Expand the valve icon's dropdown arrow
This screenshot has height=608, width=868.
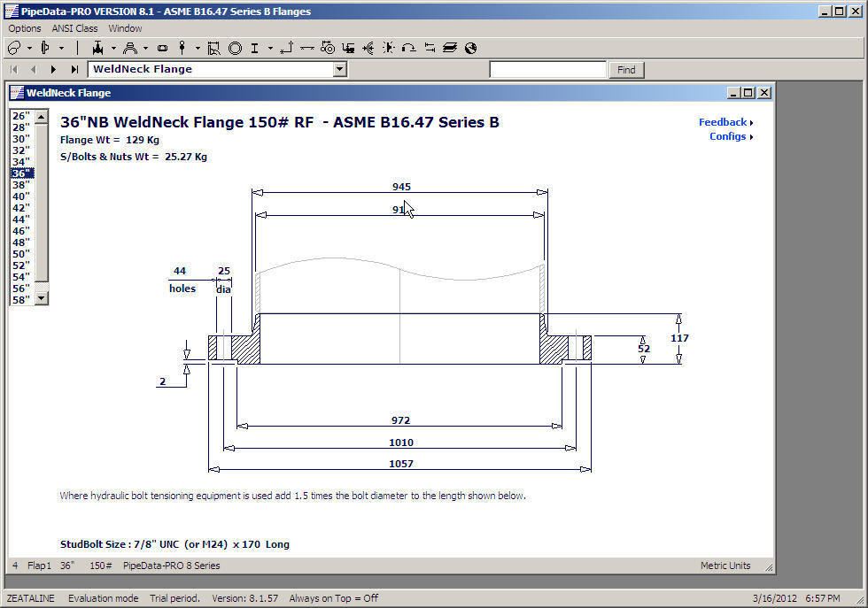coord(113,48)
